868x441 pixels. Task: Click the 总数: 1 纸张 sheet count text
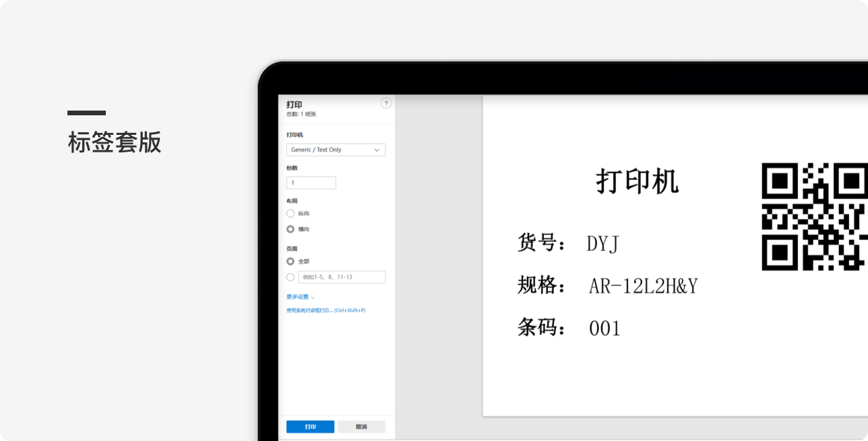tap(301, 114)
